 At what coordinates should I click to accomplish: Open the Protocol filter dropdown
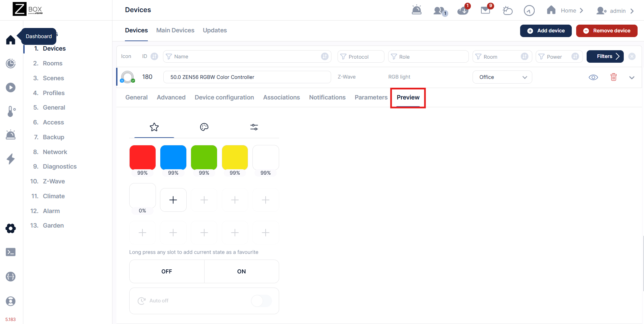361,57
